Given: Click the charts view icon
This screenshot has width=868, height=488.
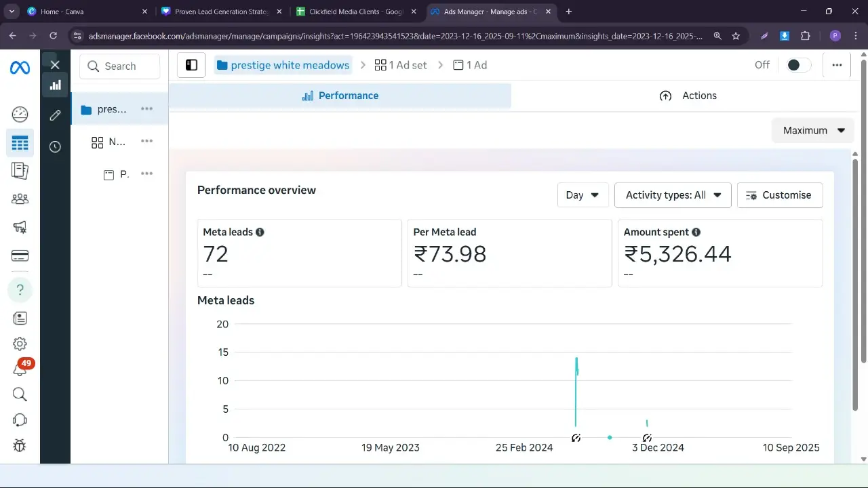Looking at the screenshot, I should click(55, 85).
